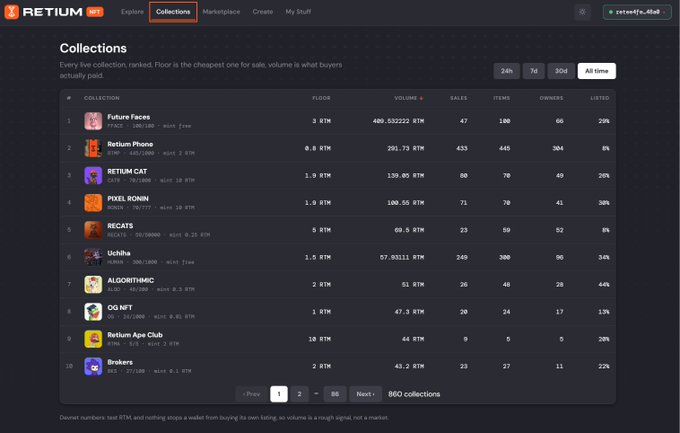This screenshot has height=433, width=680.
Task: Select the Collections nav tab
Action: pos(173,12)
